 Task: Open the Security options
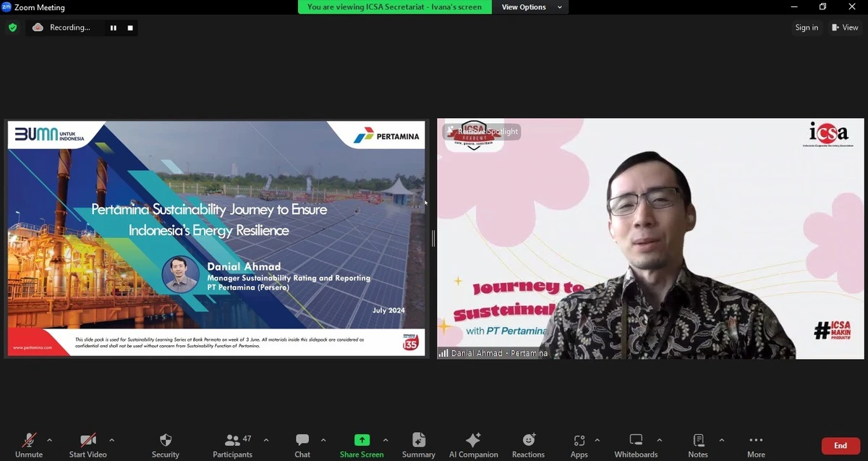coord(165,443)
